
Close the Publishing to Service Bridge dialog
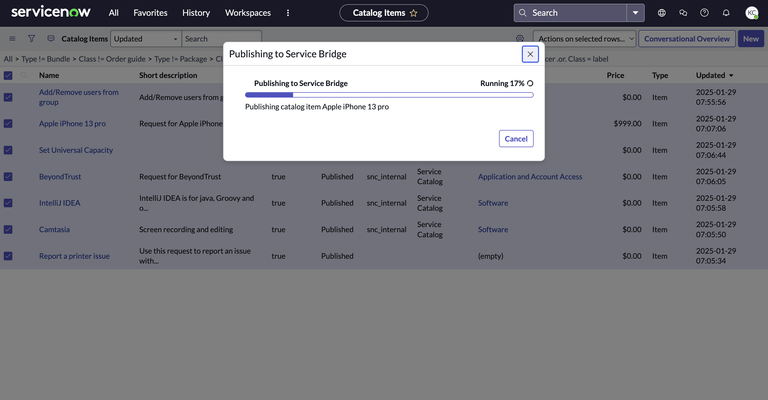[530, 54]
